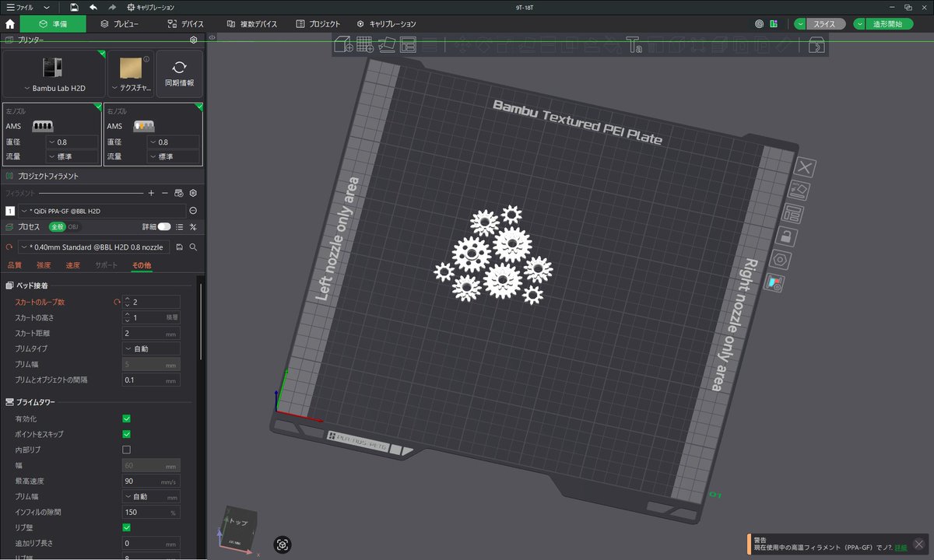Open the 強度 settings tab

click(x=44, y=266)
